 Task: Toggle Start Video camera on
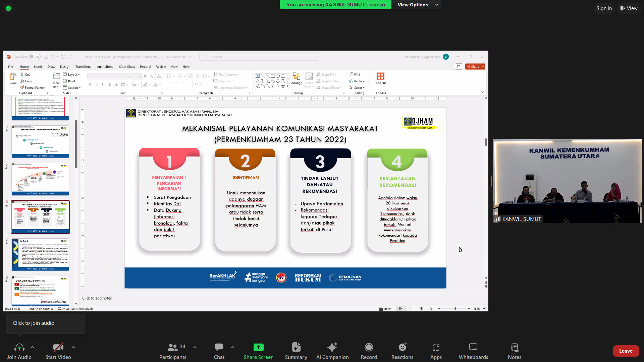point(58,347)
